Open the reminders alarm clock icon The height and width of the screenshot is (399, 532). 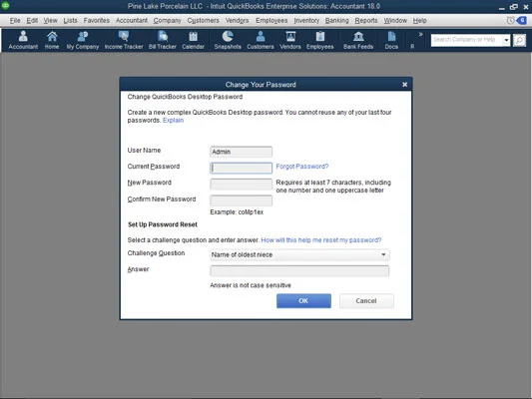[x=510, y=21]
